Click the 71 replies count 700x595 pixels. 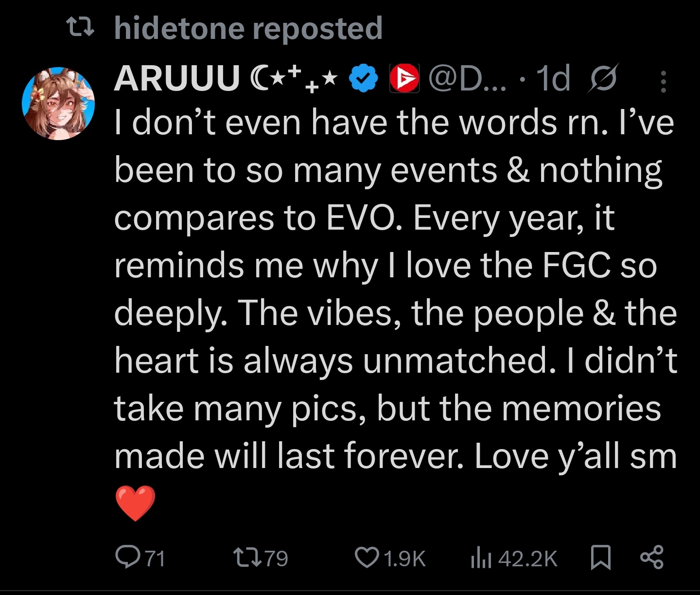coord(156,559)
